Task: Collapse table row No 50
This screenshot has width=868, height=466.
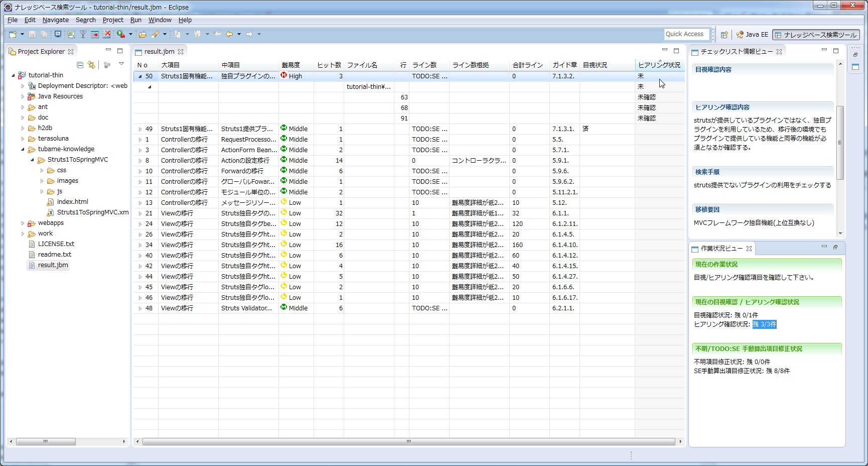Action: (140, 76)
